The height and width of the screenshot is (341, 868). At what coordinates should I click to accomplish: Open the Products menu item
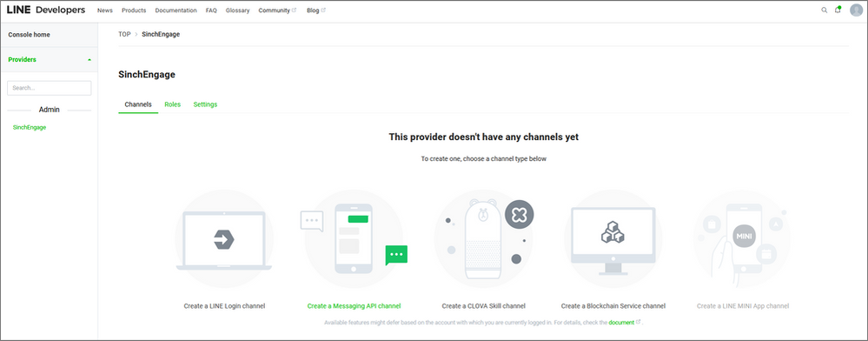[134, 10]
